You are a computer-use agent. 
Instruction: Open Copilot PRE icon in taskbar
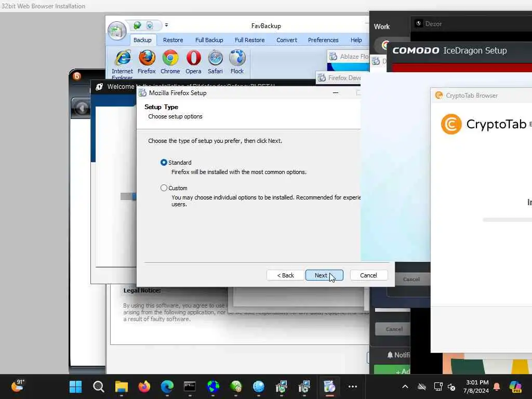pos(516,387)
